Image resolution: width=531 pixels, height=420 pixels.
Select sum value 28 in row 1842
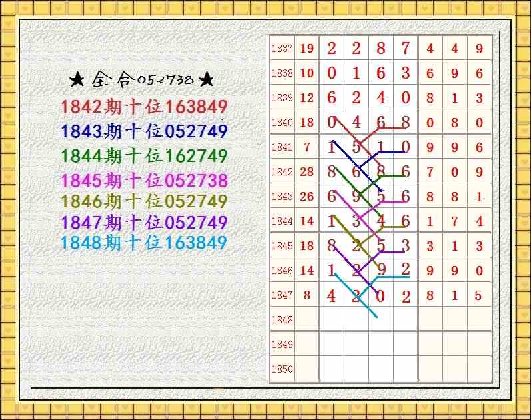coord(306,172)
